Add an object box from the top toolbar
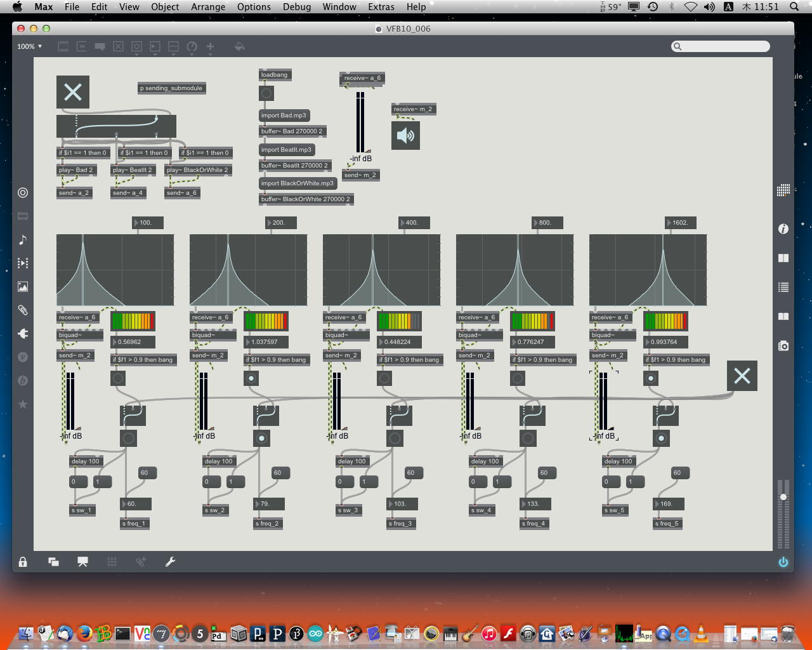812x650 pixels. tap(63, 46)
